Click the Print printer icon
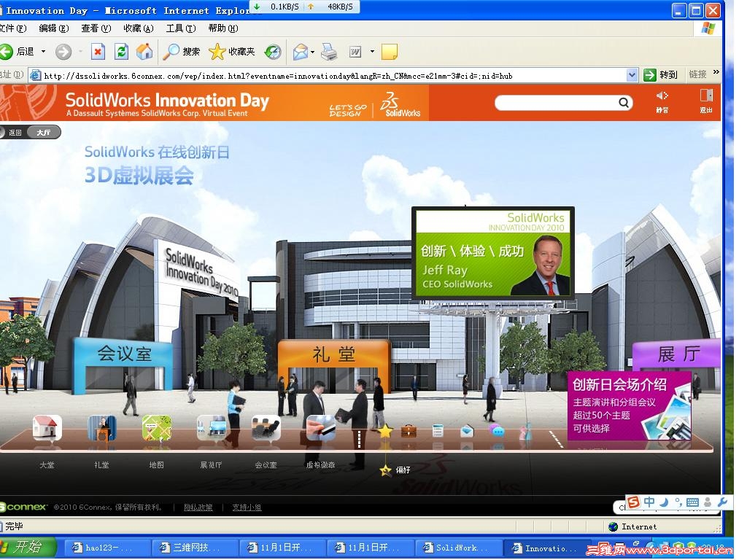 click(329, 52)
